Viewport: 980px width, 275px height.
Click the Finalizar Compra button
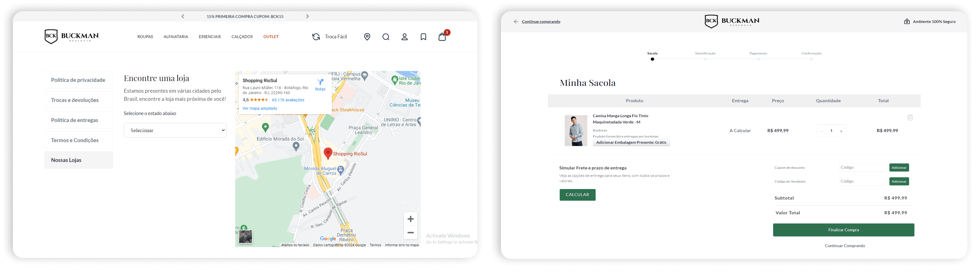[843, 230]
